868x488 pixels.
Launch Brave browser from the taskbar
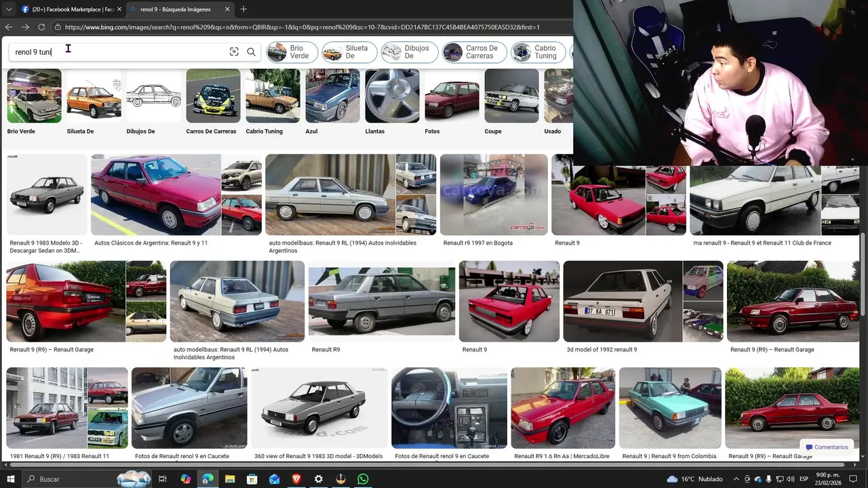click(296, 479)
